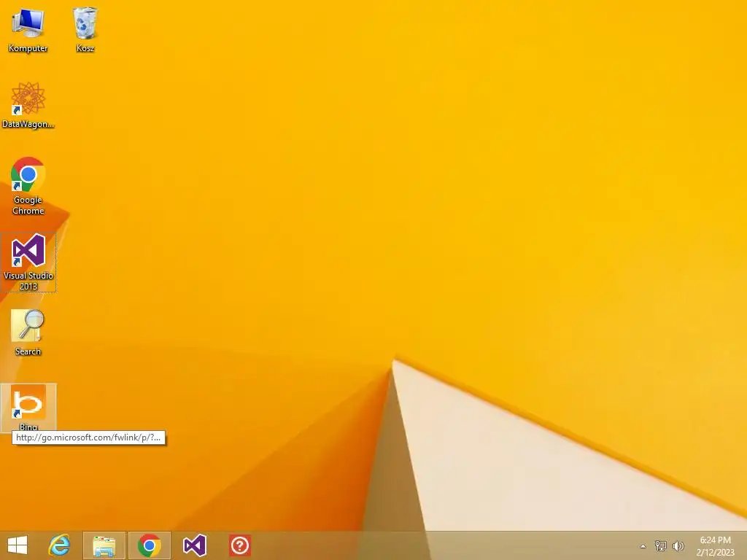This screenshot has width=747, height=560.
Task: Open File Explorer from the taskbar
Action: [104, 545]
